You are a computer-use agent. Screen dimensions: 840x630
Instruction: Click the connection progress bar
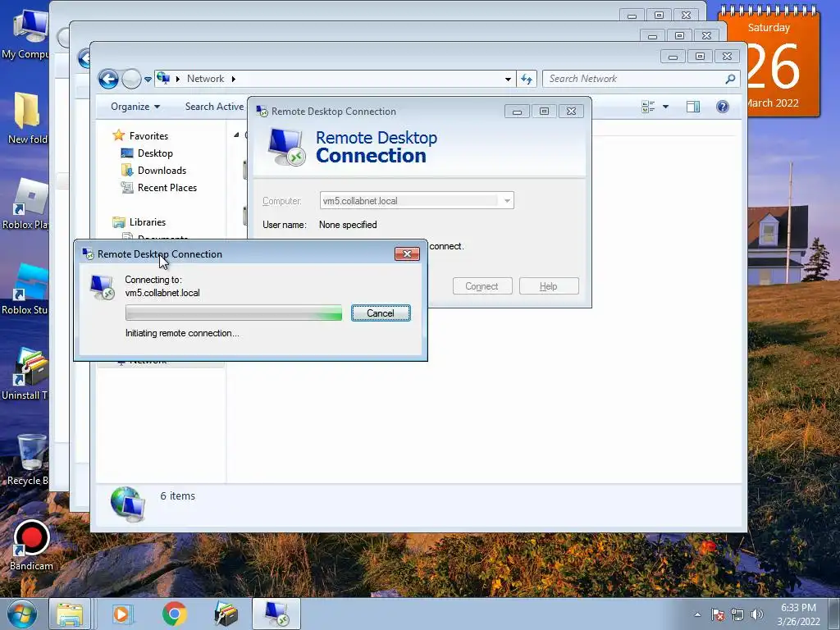click(x=234, y=313)
